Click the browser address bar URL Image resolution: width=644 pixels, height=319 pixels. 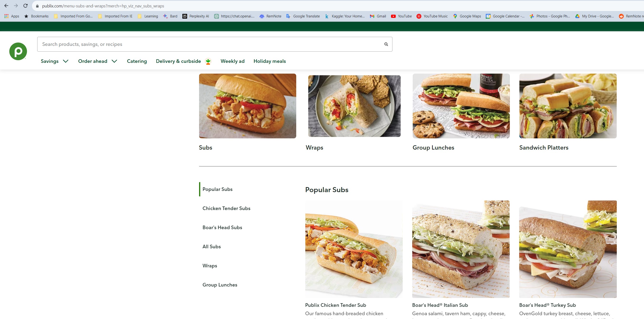tap(103, 6)
